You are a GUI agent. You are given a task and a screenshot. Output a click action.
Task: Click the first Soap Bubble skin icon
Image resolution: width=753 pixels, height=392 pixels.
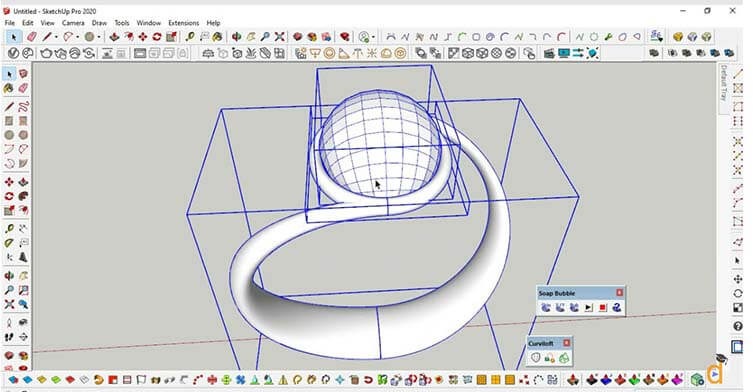(x=546, y=307)
